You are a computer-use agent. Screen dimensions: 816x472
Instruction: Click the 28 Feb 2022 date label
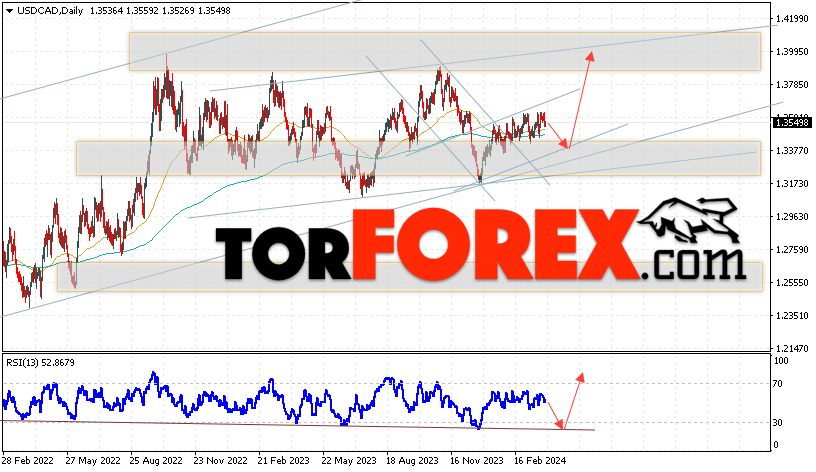[28, 461]
